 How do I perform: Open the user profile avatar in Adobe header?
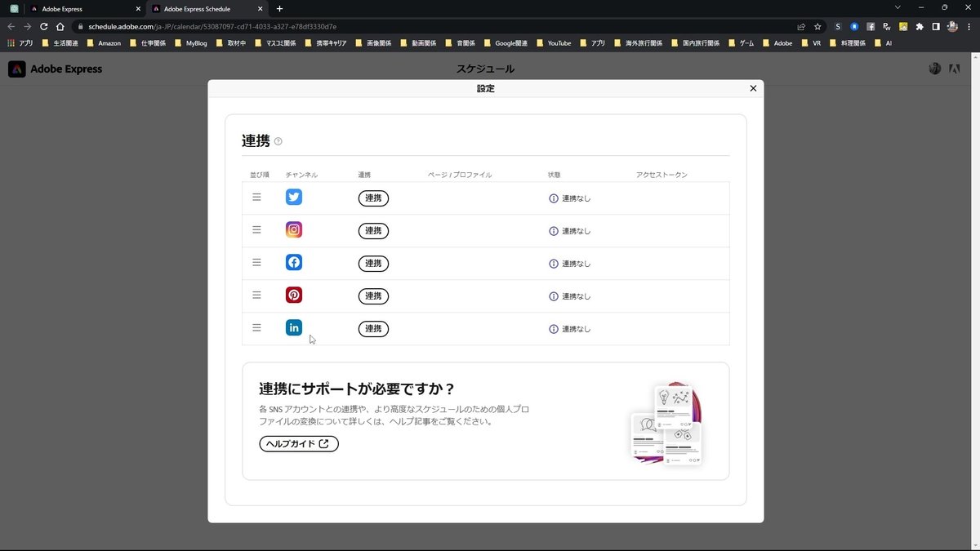click(x=935, y=69)
